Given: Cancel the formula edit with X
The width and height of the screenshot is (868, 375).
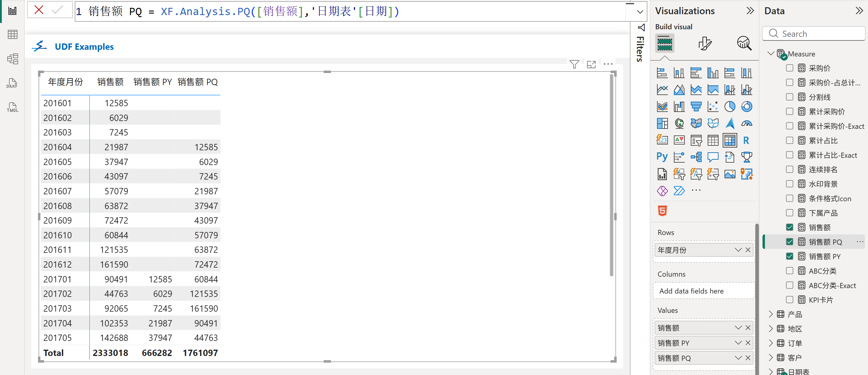Looking at the screenshot, I should coord(39,10).
